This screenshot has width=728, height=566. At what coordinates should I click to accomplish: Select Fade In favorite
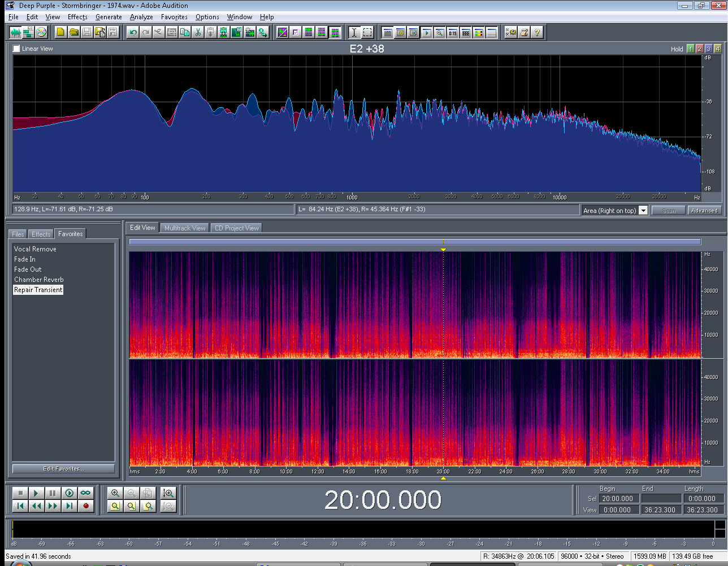(x=24, y=259)
